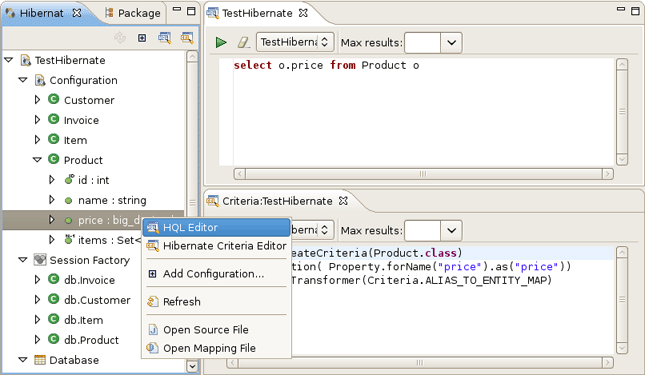
Task: Click the db.Item class icon
Action: click(53, 319)
